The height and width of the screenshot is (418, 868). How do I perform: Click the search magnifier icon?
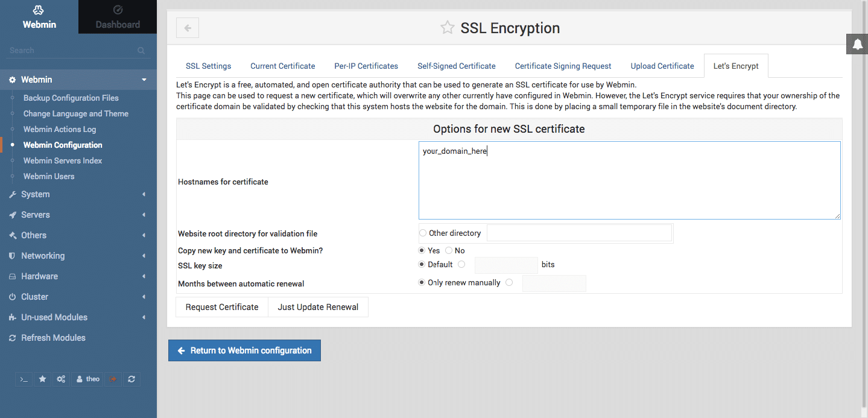click(141, 51)
